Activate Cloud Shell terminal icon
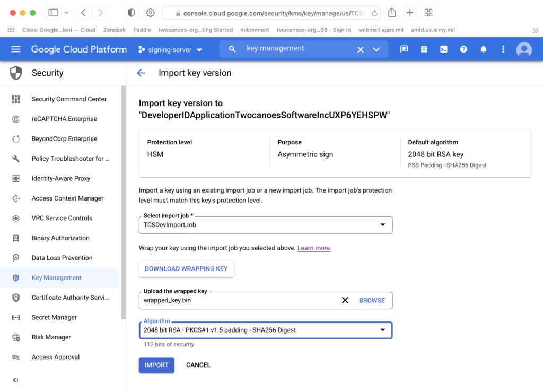The image size is (543, 392). pos(444,49)
